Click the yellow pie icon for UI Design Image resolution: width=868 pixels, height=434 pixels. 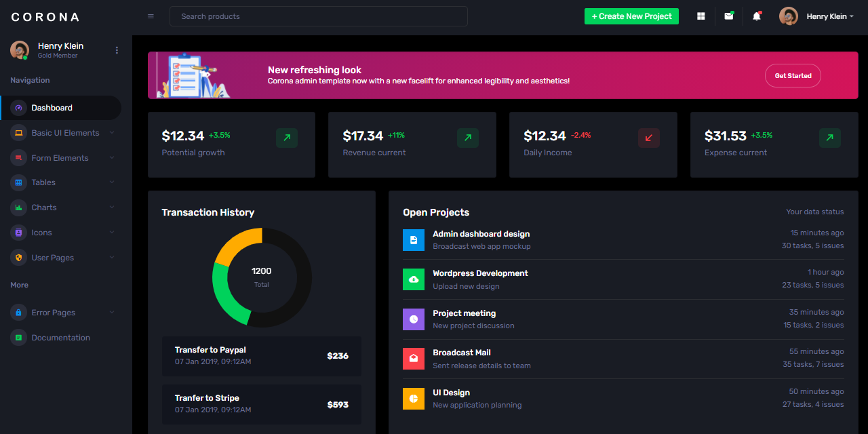pos(414,399)
